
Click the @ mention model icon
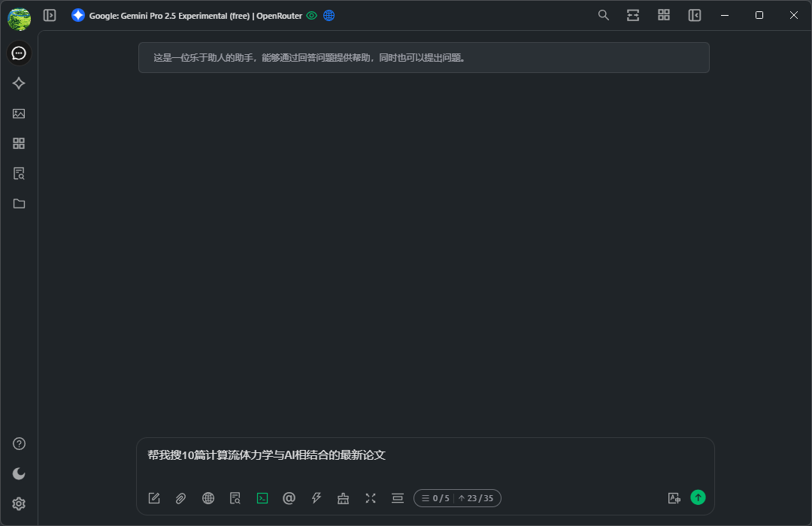[289, 498]
